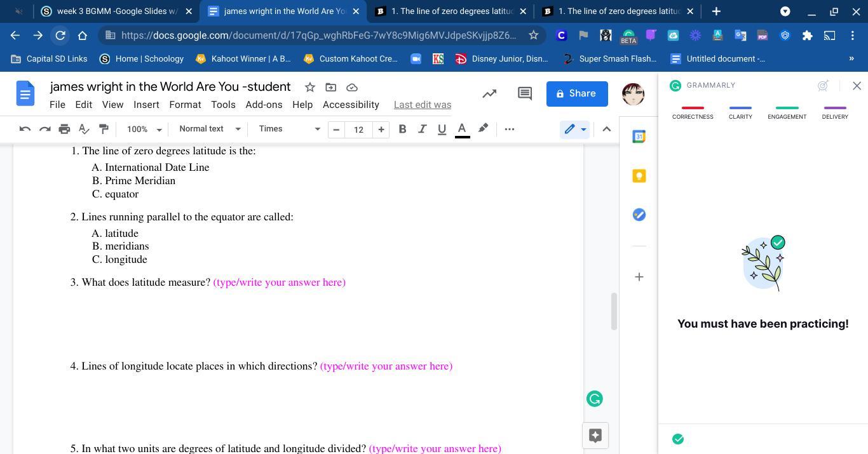Open Google Calendar in side panel
This screenshot has width=868, height=454.
pos(639,137)
